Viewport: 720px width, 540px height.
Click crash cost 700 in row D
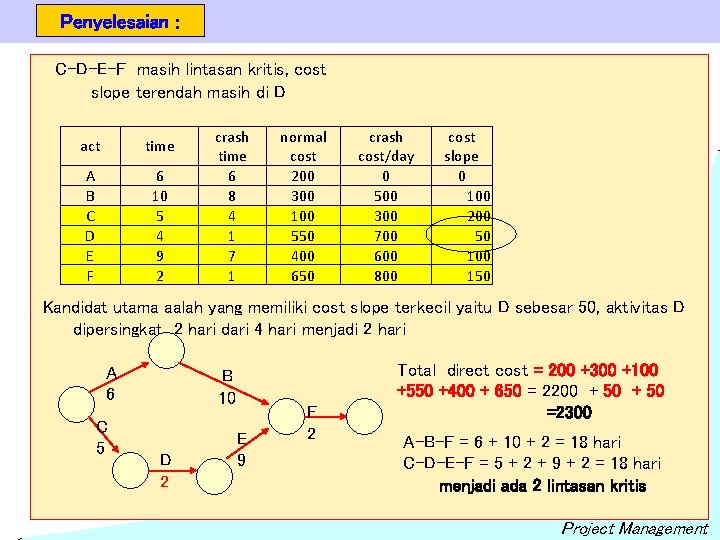(x=386, y=236)
